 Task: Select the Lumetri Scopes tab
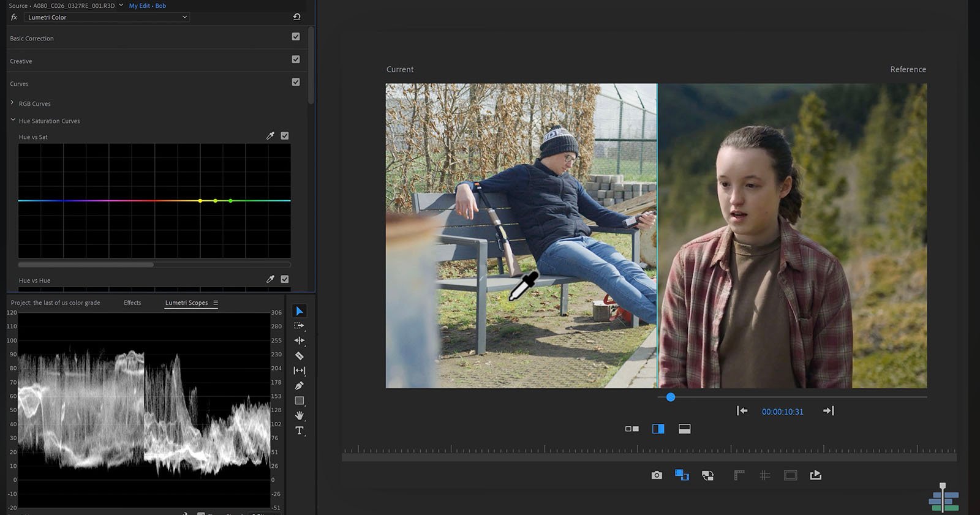(186, 303)
